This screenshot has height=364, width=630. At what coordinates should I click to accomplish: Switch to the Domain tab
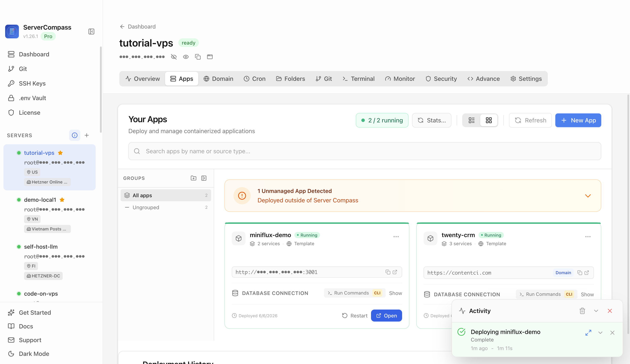coord(218,79)
